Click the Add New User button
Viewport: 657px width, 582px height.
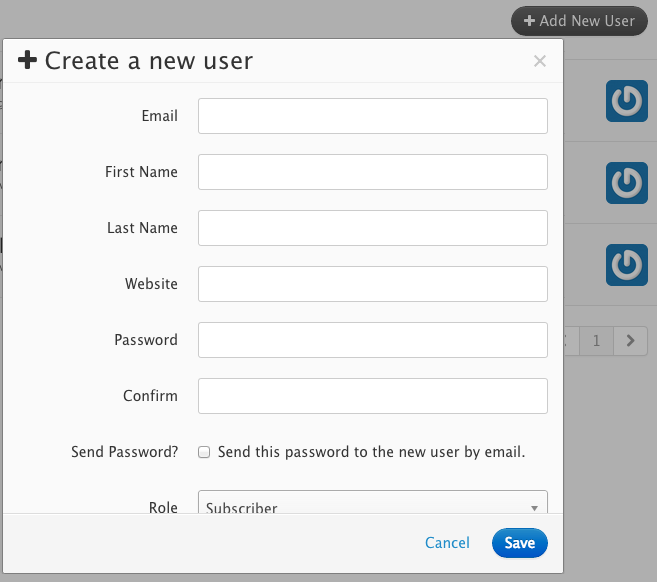[579, 21]
